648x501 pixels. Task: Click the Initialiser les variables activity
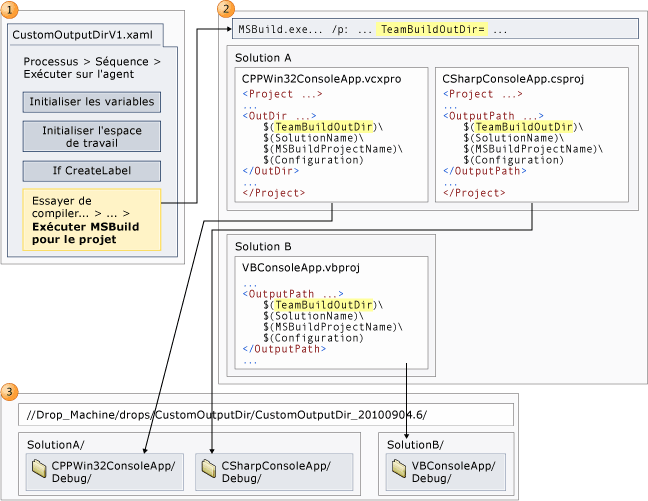(x=92, y=102)
